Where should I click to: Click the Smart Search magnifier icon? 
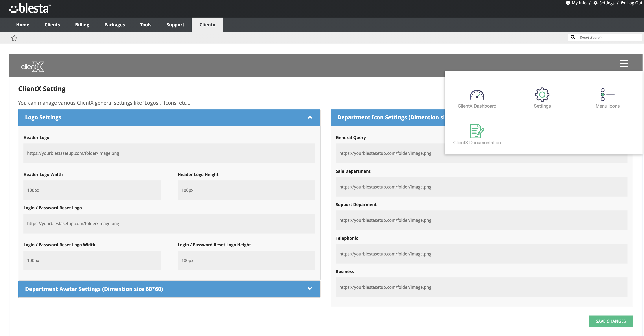click(573, 37)
